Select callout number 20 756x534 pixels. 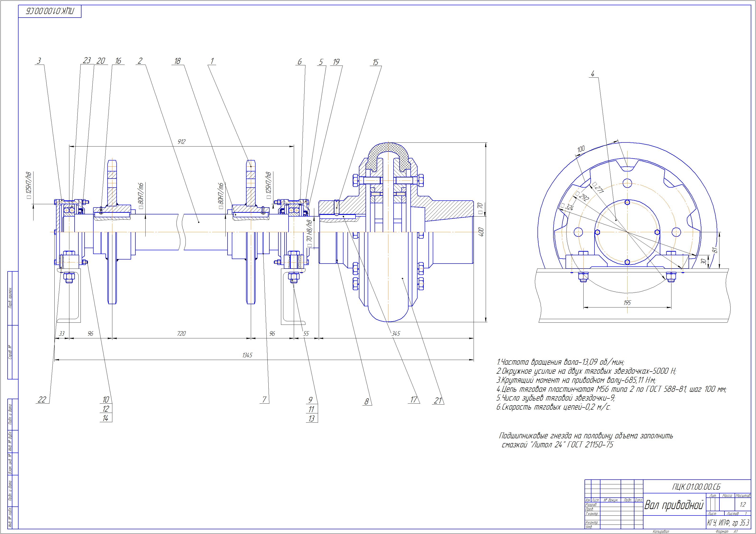click(101, 61)
